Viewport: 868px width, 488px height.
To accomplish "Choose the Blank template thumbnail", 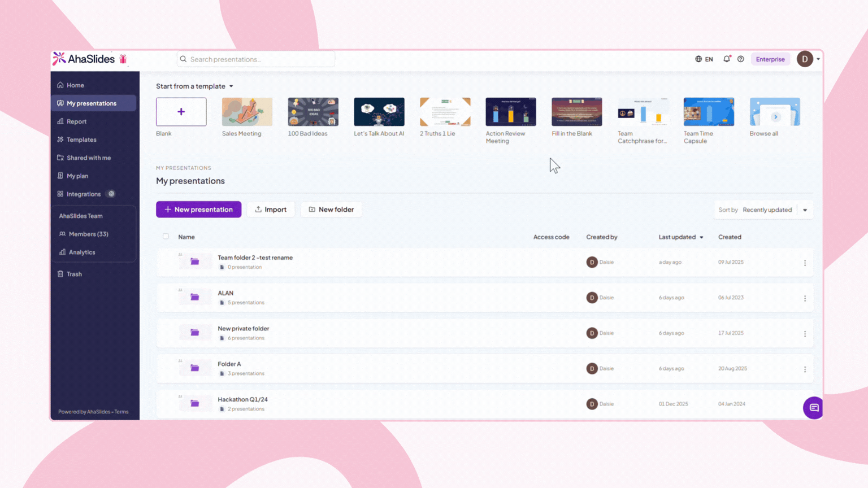I will (181, 112).
